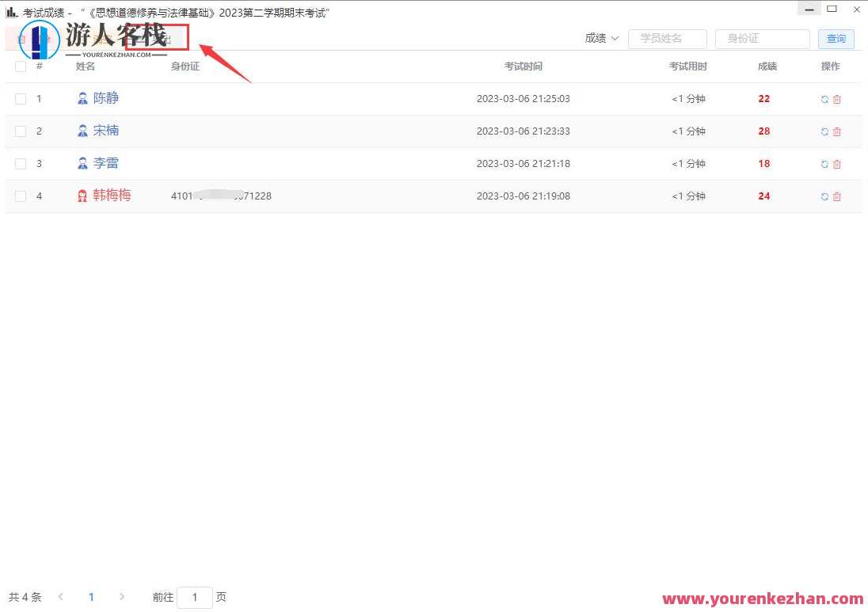868x612 pixels.
Task: Click the refresh icon in 宋楠's row
Action: [824, 131]
